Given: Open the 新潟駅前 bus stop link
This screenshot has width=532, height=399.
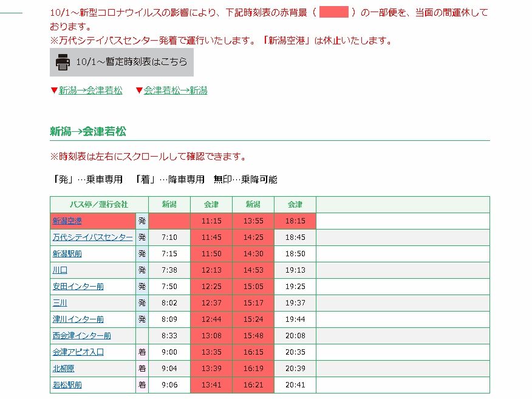Looking at the screenshot, I should coord(67,254).
